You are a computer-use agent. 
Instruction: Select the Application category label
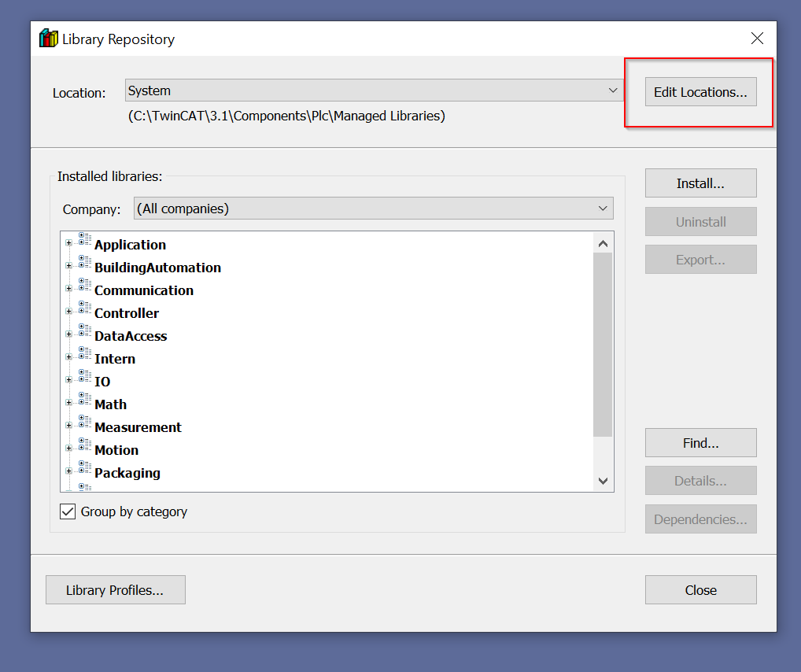pyautogui.click(x=131, y=245)
